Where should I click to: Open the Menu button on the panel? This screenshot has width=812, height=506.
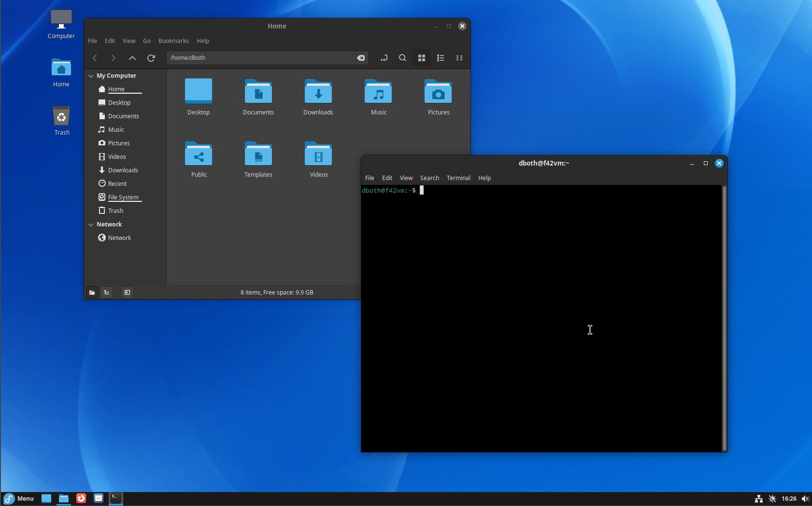coord(19,499)
